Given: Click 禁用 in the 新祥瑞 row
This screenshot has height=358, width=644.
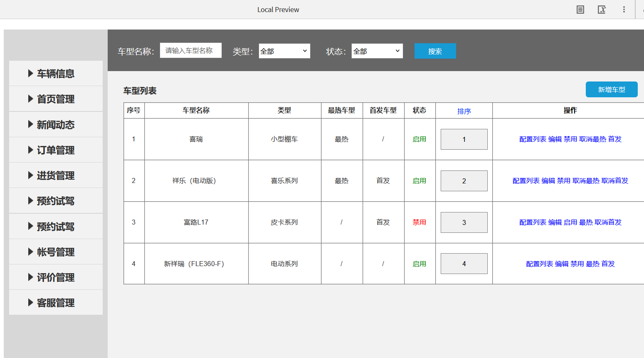Looking at the screenshot, I should click(577, 264).
